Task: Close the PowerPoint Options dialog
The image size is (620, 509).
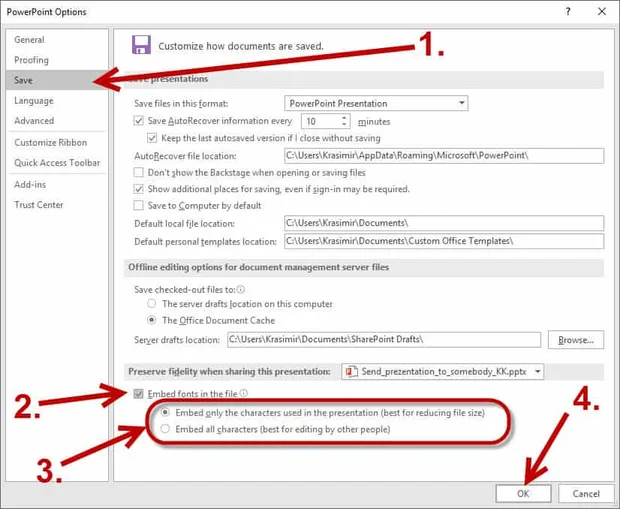Action: 602,11
